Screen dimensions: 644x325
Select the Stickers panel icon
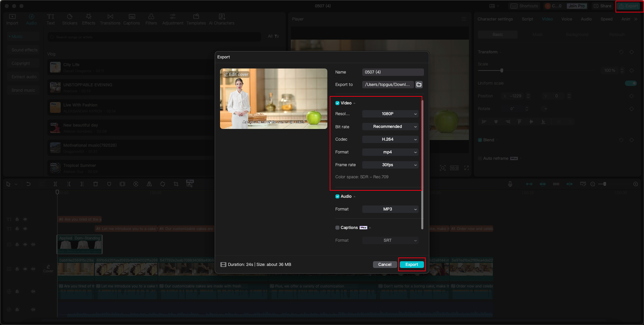coord(70,19)
